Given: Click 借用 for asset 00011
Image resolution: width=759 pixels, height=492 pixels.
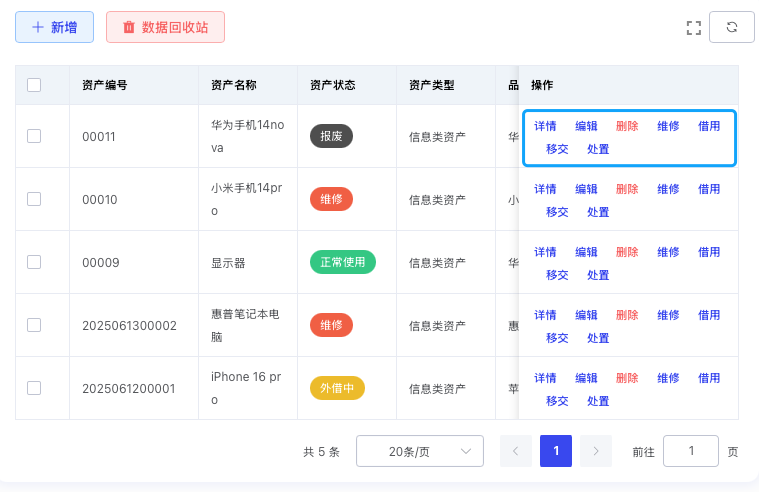Looking at the screenshot, I should 709,126.
